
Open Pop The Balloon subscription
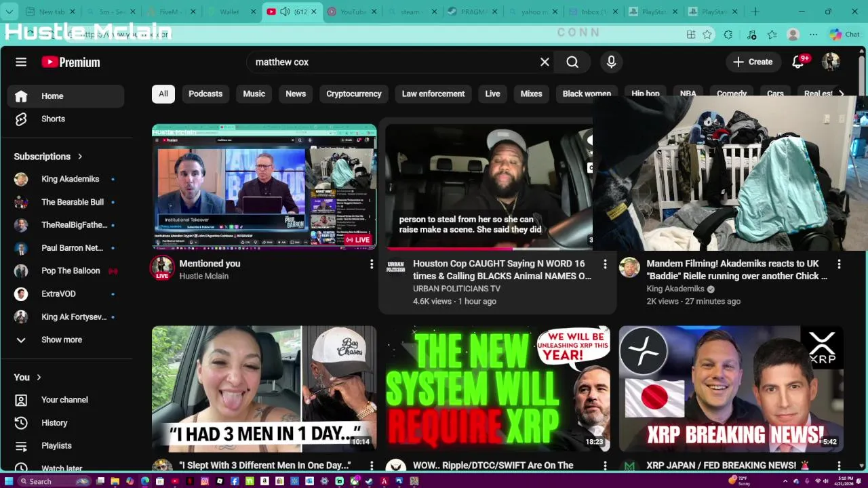pos(66,270)
